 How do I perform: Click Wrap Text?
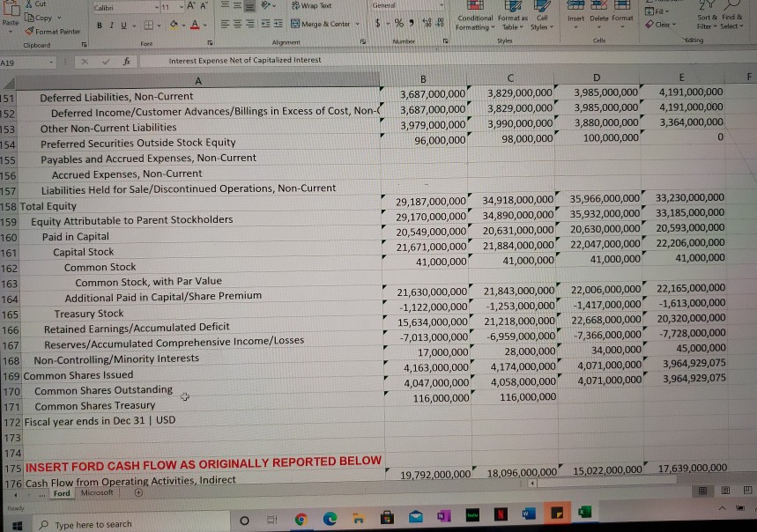coord(312,6)
